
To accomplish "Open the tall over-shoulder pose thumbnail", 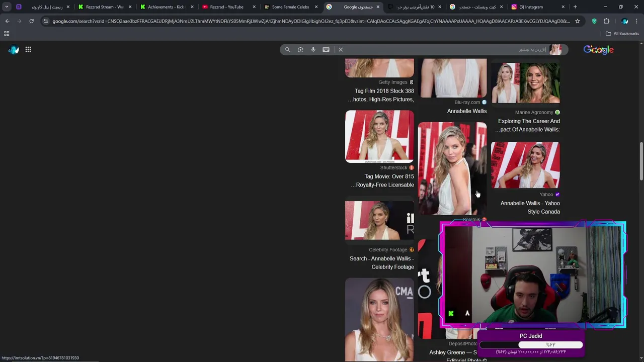I will (x=452, y=168).
